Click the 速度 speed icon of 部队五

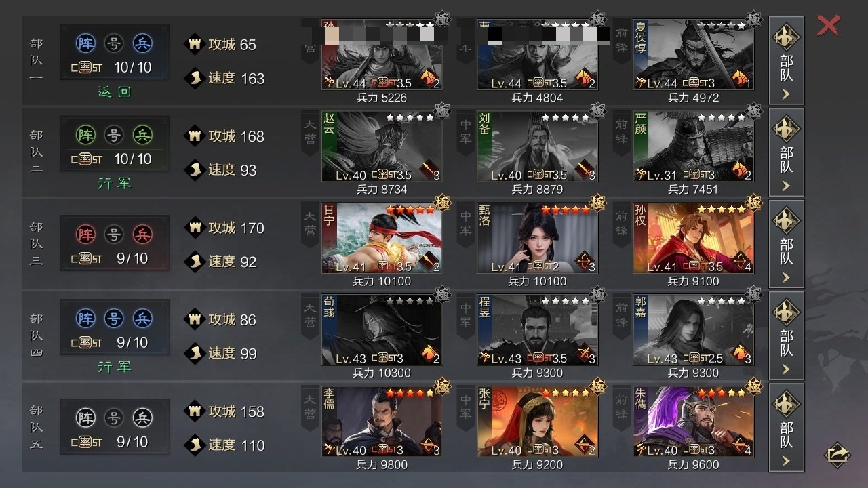tap(195, 445)
